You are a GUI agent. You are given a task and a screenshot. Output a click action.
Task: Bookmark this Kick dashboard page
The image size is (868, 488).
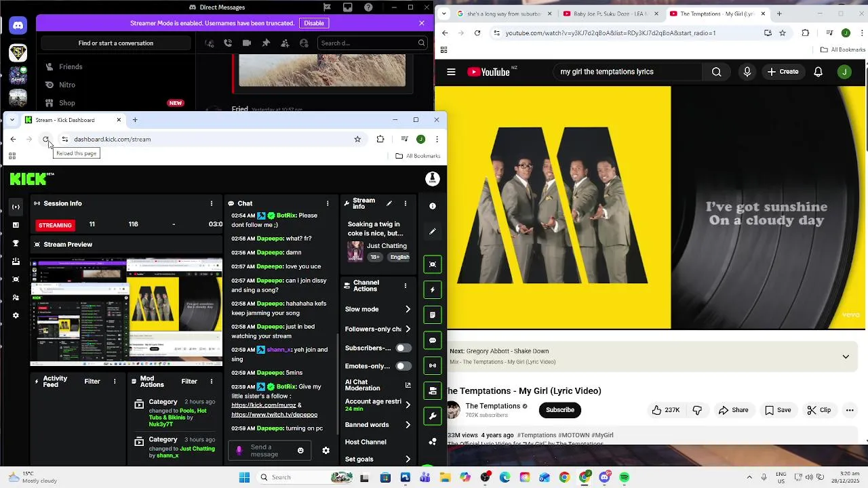click(x=357, y=139)
